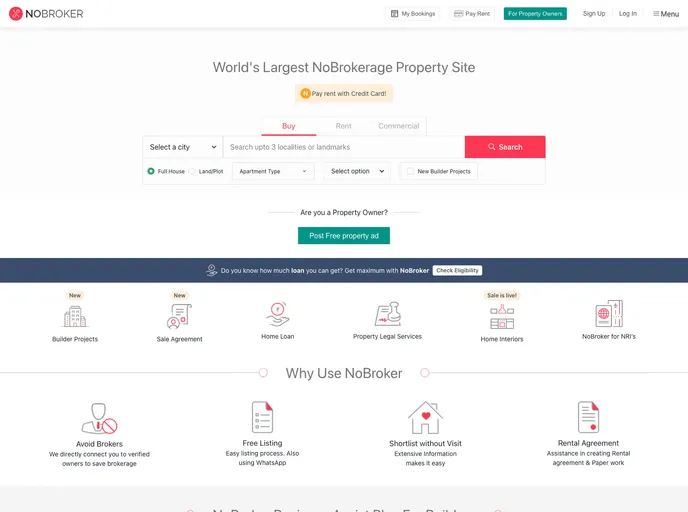Open the Property Legal Services icon
Screen dimensions: 688x512
387,314
